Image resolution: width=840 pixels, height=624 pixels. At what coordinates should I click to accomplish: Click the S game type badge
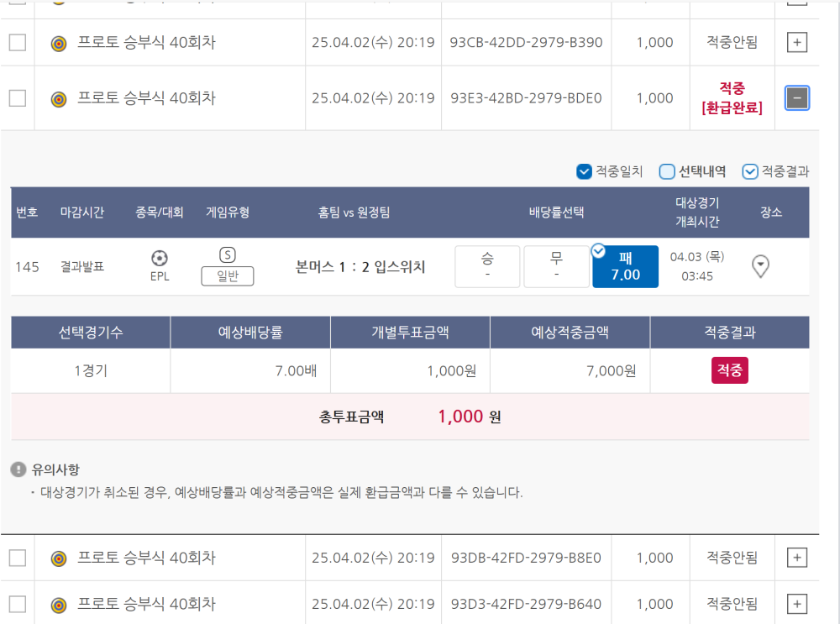click(x=227, y=255)
